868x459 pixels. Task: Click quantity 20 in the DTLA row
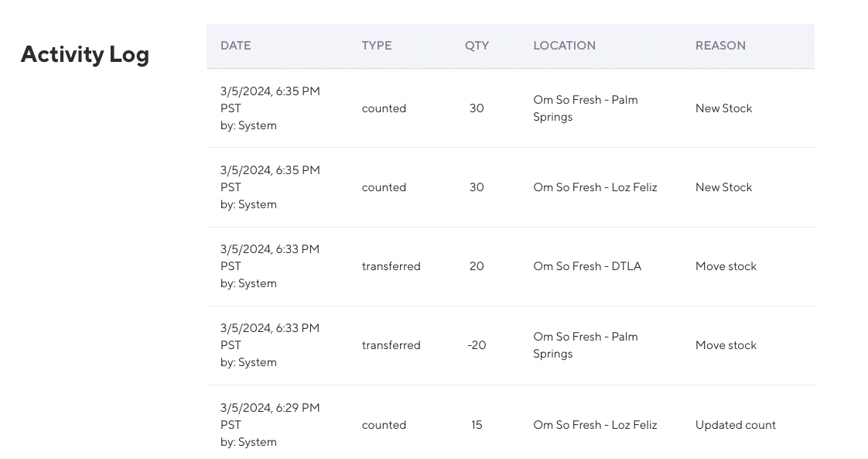(x=477, y=266)
